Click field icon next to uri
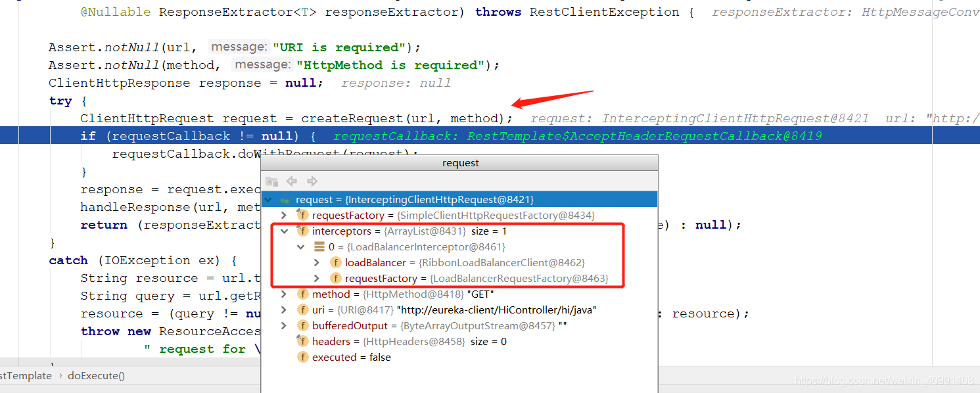This screenshot has width=980, height=393. pos(302,310)
